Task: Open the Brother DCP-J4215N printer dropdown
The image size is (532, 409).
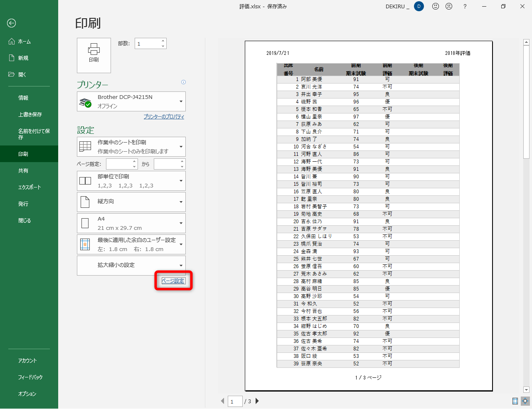Action: tap(131, 101)
